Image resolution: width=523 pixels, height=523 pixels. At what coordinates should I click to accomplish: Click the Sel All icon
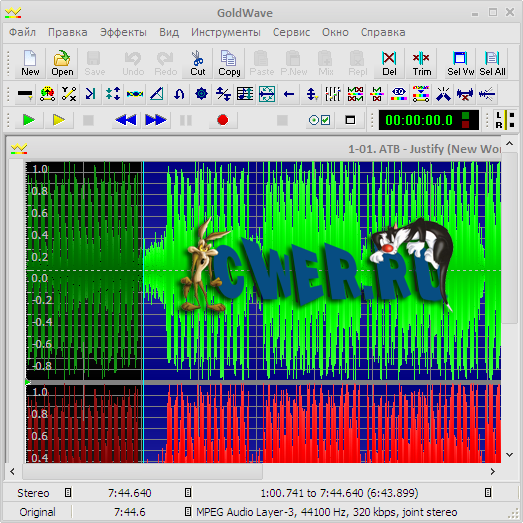492,63
